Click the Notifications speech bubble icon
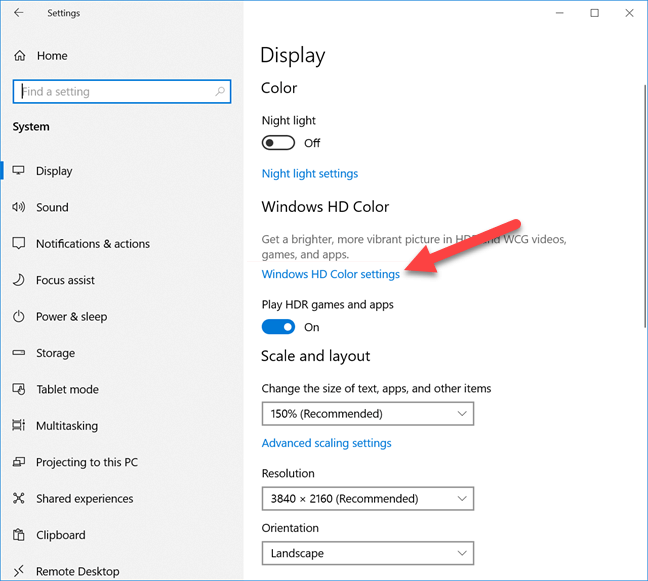The image size is (648, 581). click(x=19, y=243)
